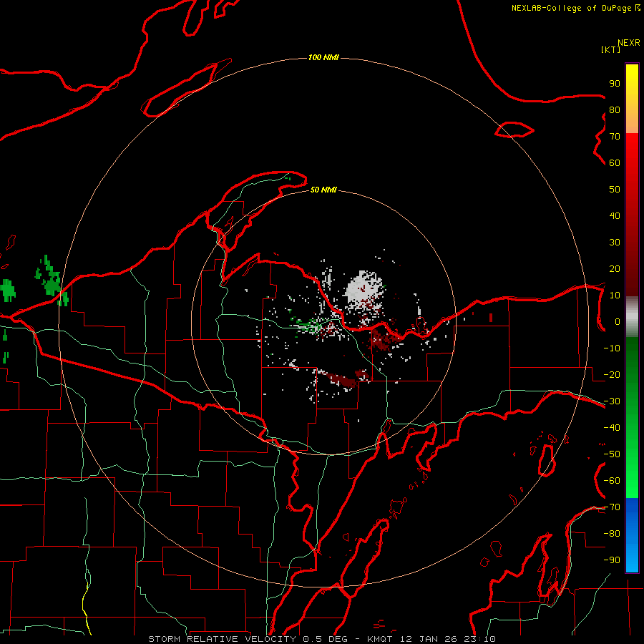This screenshot has height=644, width=644.
Task: Click the -40 value on the velocity scale
Action: pos(612,428)
